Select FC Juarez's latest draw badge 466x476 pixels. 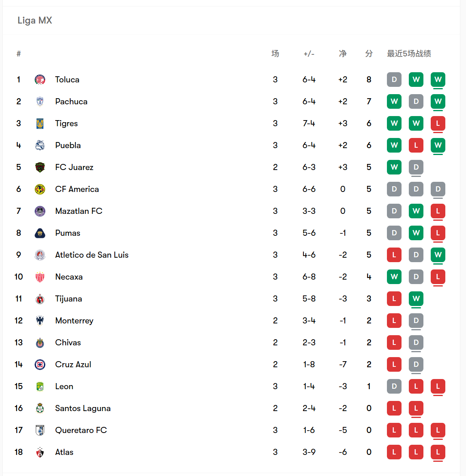416,167
